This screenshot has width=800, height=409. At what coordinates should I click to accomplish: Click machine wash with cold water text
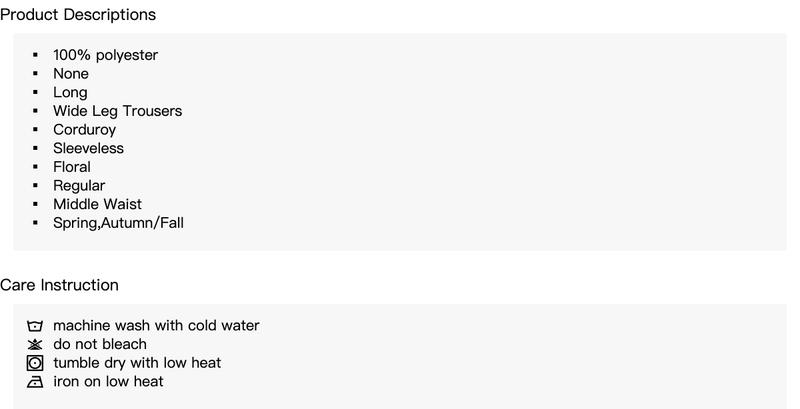pyautogui.click(x=156, y=325)
